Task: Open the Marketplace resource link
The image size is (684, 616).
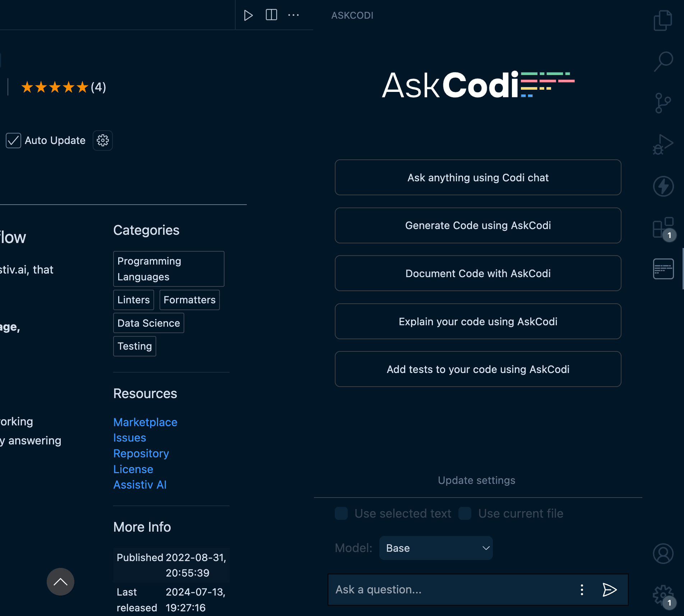Action: coord(145,422)
